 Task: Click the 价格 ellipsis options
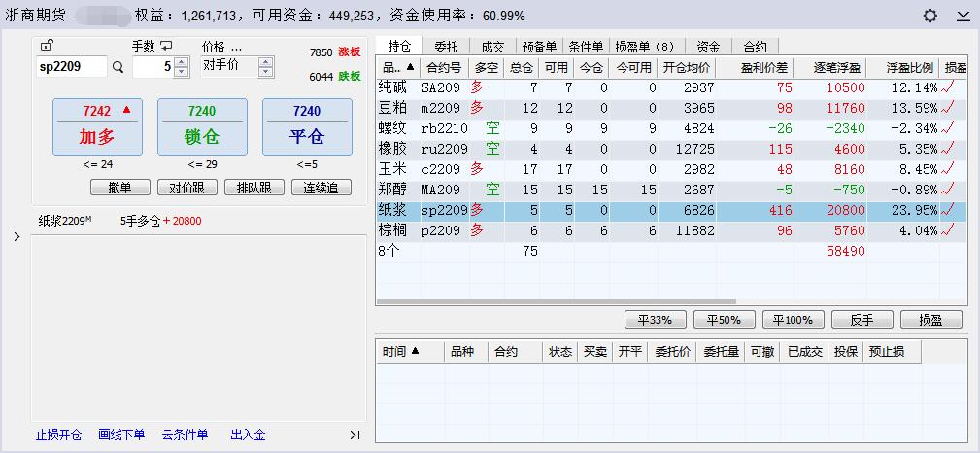tap(235, 47)
